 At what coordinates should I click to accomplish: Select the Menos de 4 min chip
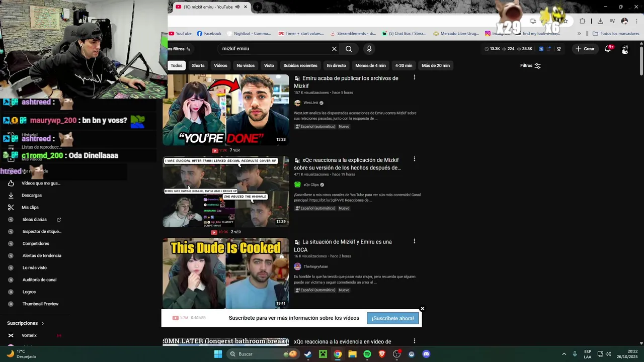pyautogui.click(x=370, y=65)
